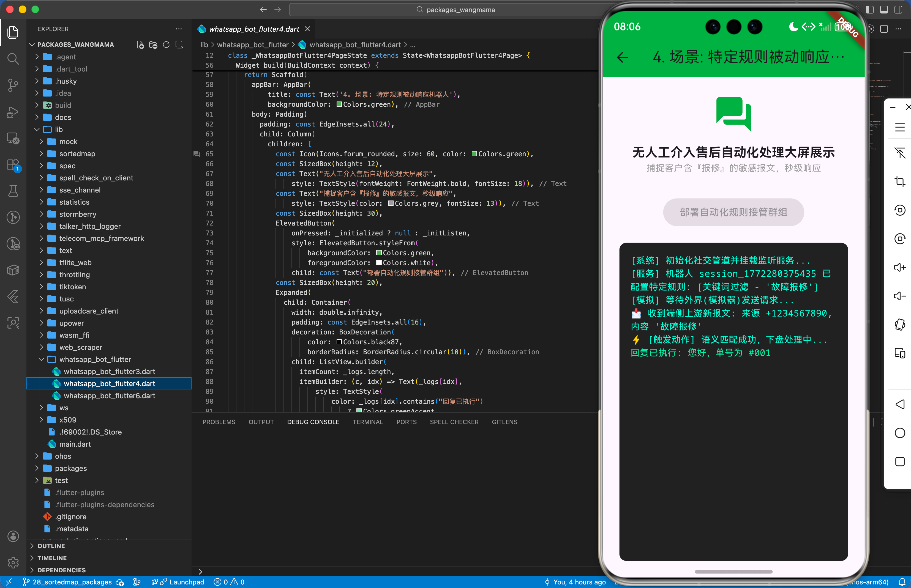Toggle primary sidebar layout icon in title bar
Viewport: 911px width, 588px height.
point(869,10)
